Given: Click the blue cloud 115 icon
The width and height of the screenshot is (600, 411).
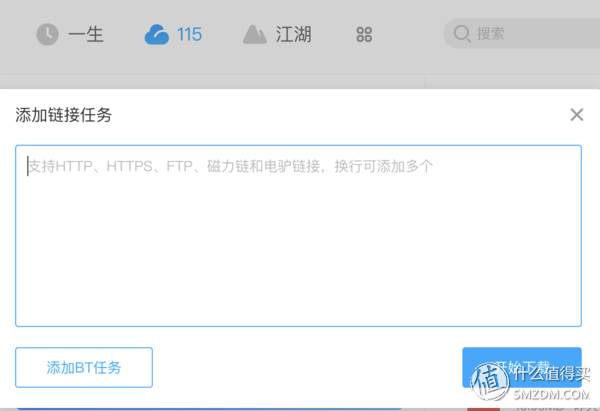Looking at the screenshot, I should pyautogui.click(x=157, y=34).
